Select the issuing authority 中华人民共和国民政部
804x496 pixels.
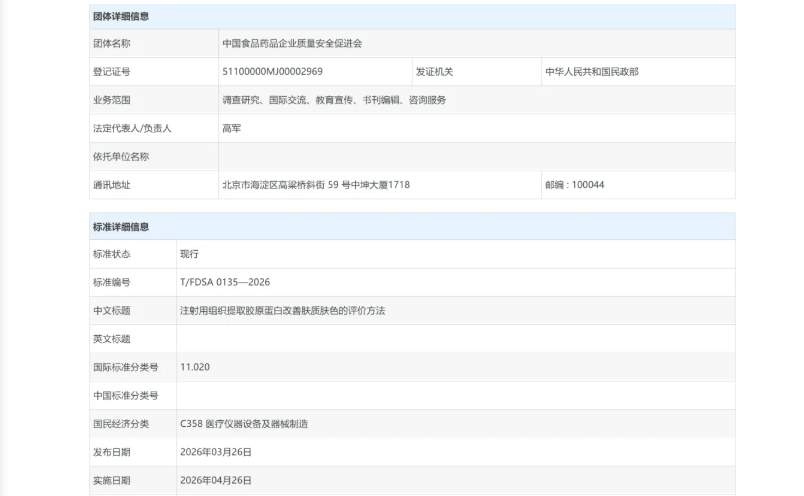[591, 72]
